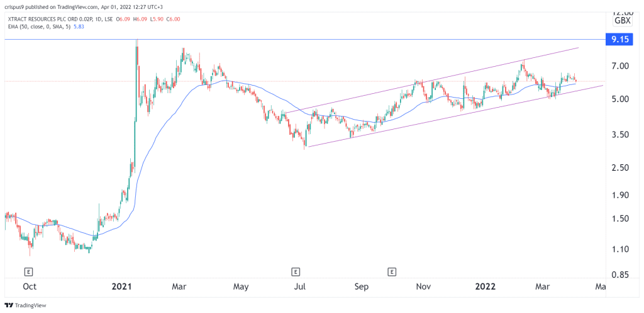Click the 2021 label on time axis
This screenshot has width=644, height=313.
122,286
